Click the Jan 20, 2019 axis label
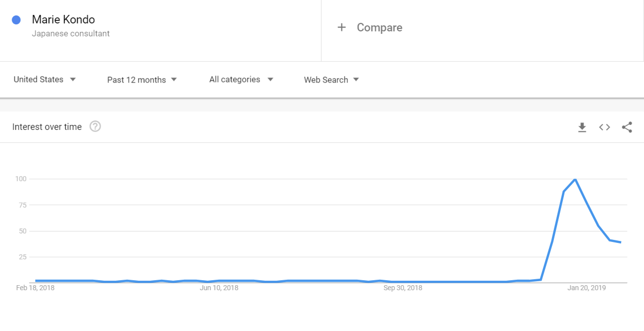The width and height of the screenshot is (644, 331). click(587, 288)
